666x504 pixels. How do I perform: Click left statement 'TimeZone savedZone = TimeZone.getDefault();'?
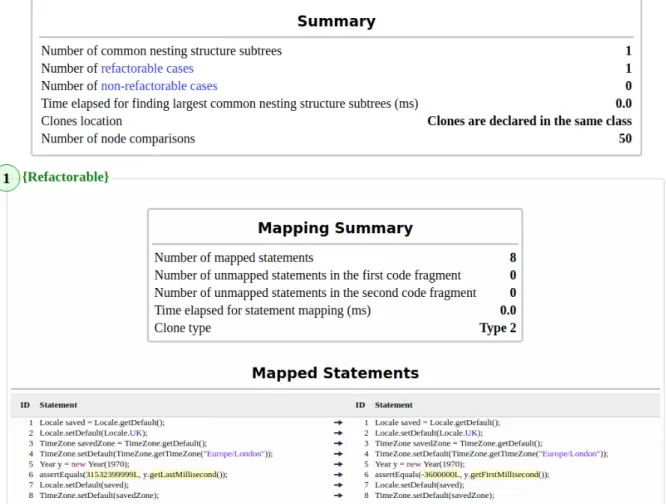(x=123, y=443)
